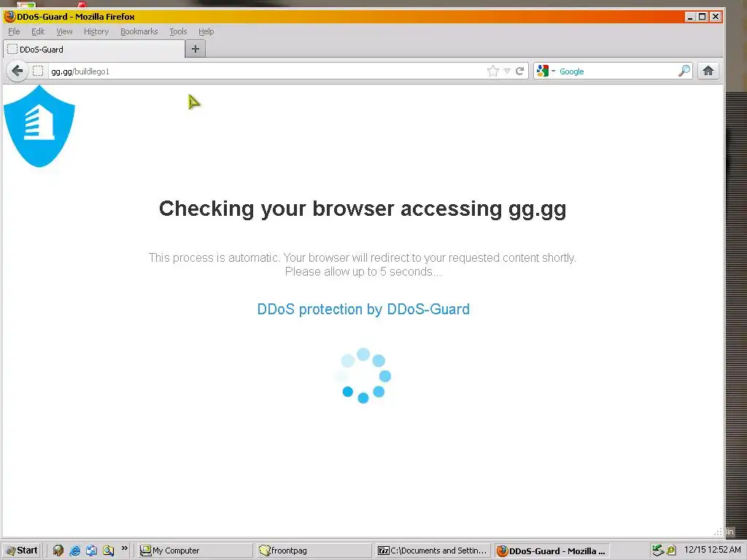Maximize the Firefox window
The image size is (747, 560).
(x=703, y=17)
